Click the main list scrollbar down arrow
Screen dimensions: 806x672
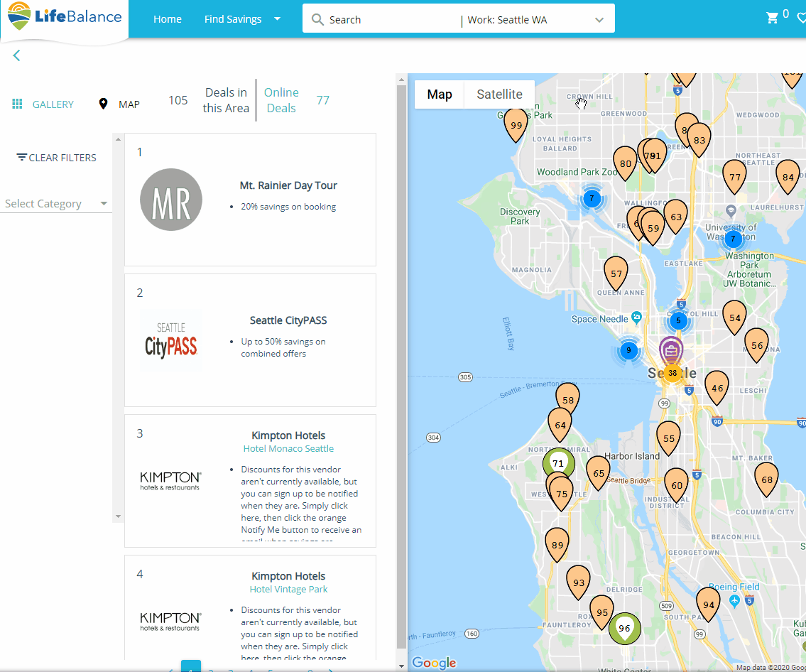[401, 666]
